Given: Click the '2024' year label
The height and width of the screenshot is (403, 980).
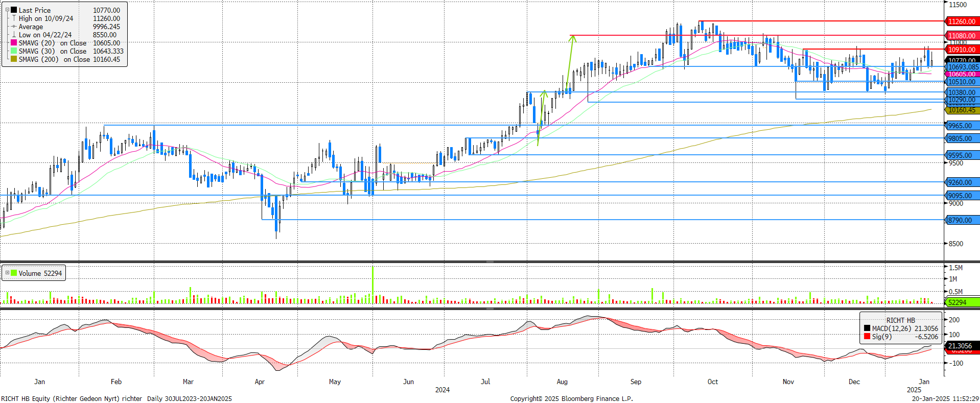Looking at the screenshot, I should coord(442,390).
